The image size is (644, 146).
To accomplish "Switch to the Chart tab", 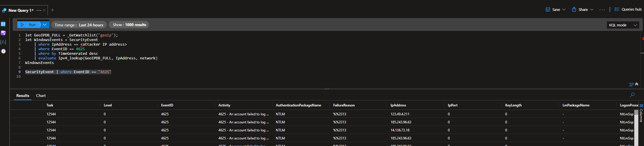I will tap(41, 96).
